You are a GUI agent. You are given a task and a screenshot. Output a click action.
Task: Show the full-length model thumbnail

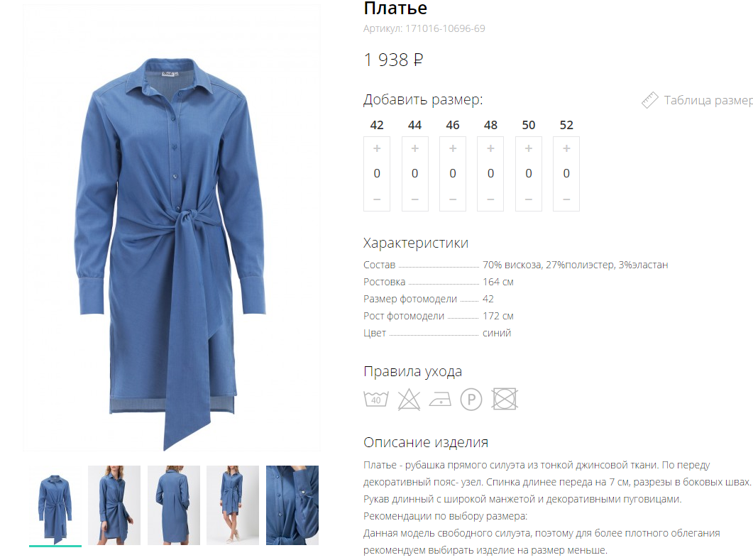233,505
